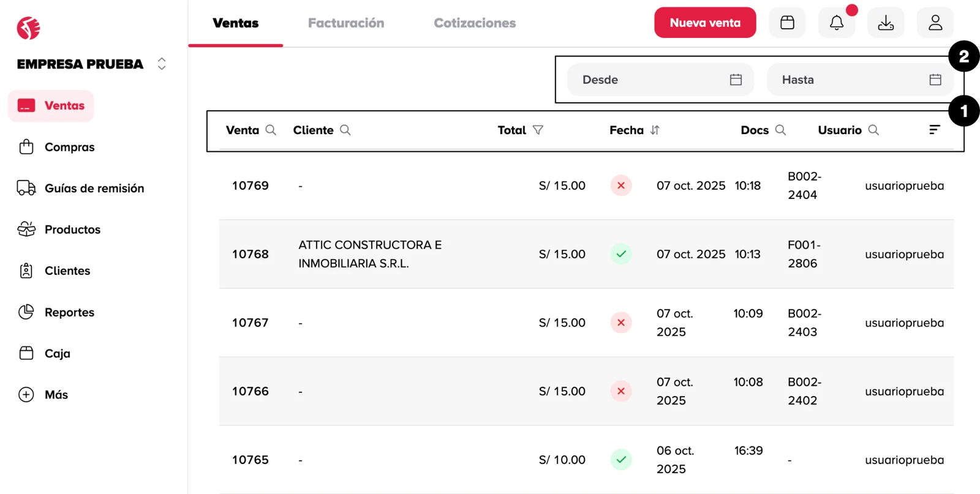Click the search icon next to Cliente column
The image size is (980, 494).
pos(345,130)
